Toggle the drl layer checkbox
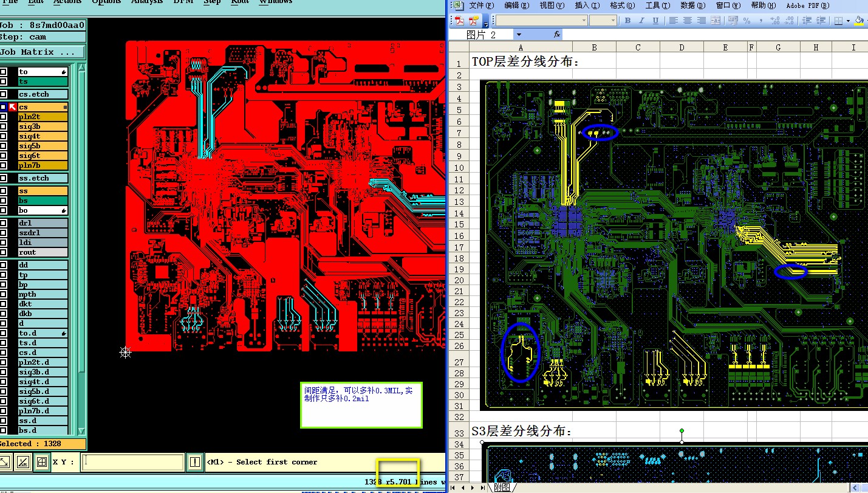This screenshot has height=493, width=868. (x=4, y=223)
